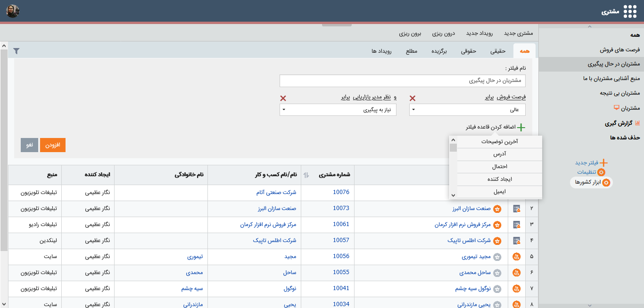Open customer number 10061 link
The image size is (644, 308).
click(341, 225)
